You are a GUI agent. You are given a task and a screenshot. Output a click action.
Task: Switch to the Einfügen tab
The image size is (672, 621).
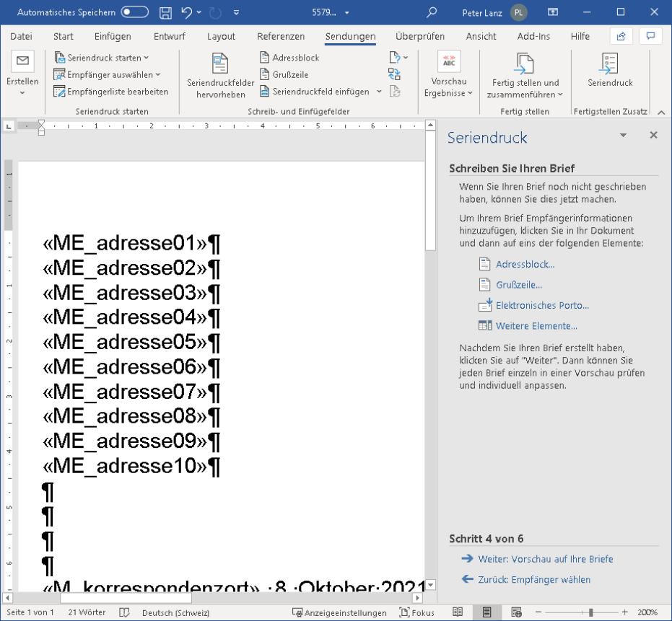113,36
